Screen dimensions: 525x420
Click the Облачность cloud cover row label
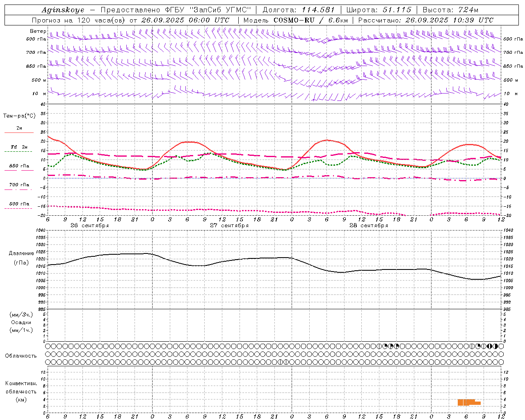[21, 356]
